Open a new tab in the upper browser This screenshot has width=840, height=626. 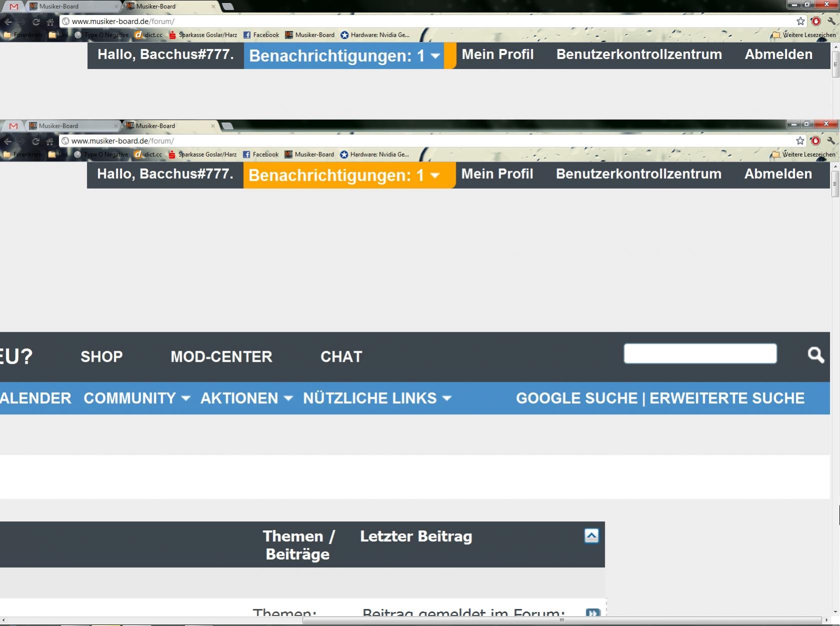pos(228,7)
